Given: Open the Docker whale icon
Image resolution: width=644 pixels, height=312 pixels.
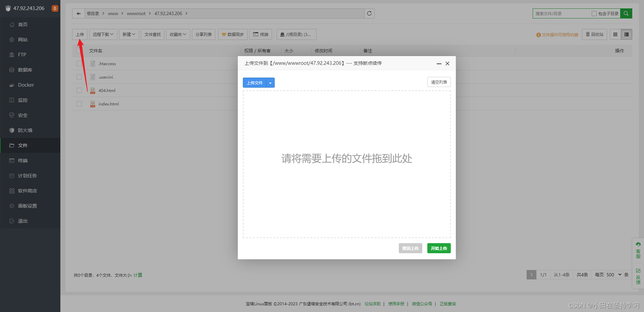Looking at the screenshot, I should pyautogui.click(x=12, y=85).
